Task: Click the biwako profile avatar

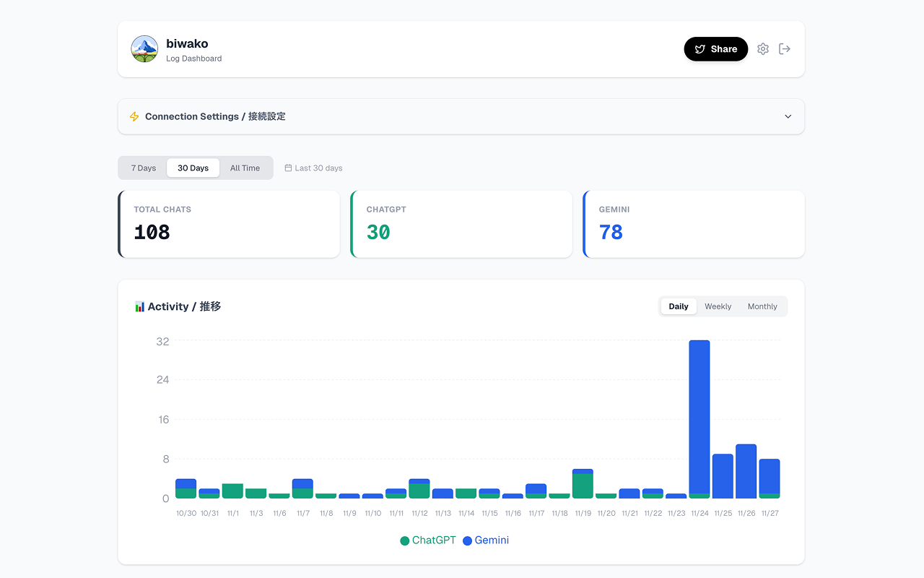Action: pos(144,49)
